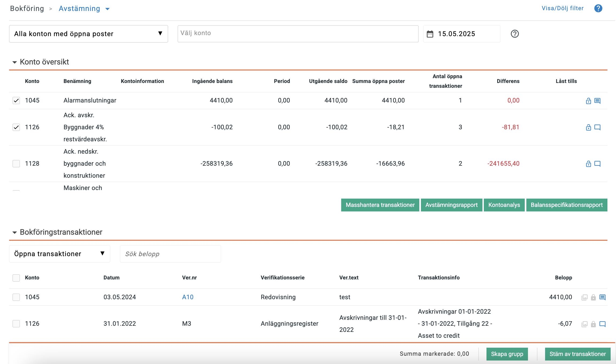Click Belopp column header in transactions

click(563, 278)
